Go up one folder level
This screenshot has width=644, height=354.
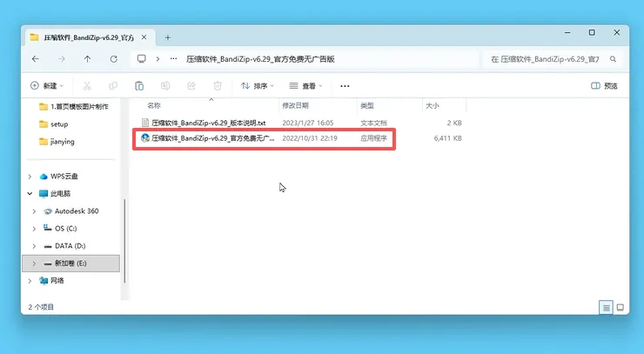pos(88,59)
